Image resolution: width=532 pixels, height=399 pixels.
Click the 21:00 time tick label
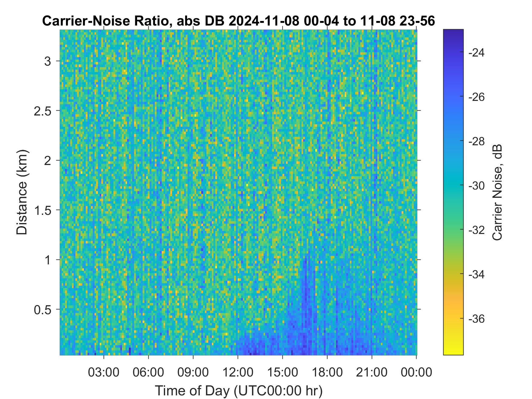click(372, 372)
